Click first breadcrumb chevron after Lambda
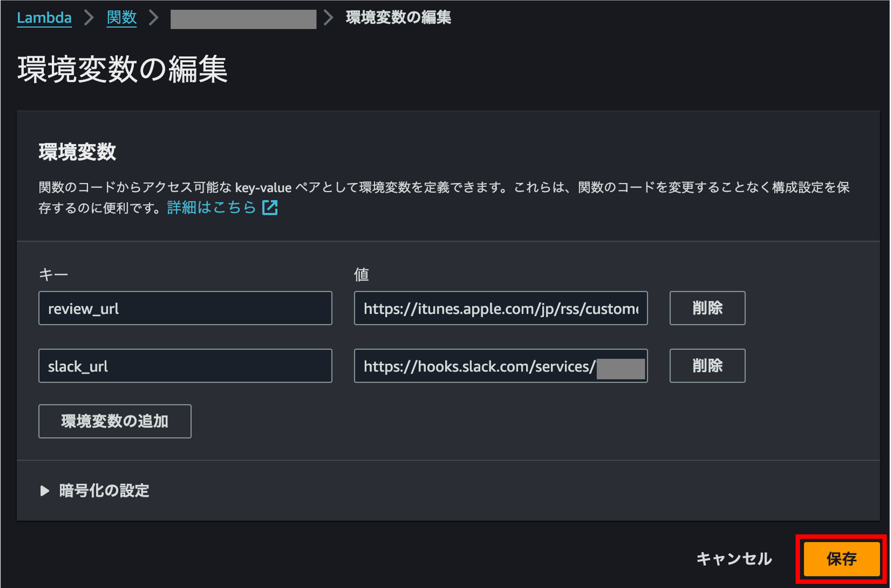The width and height of the screenshot is (891, 588). (x=89, y=18)
